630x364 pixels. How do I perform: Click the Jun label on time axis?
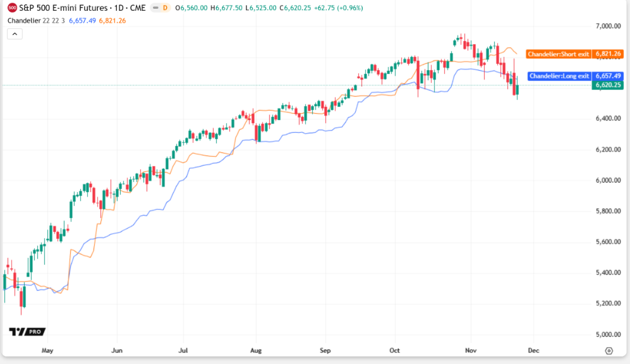117,350
